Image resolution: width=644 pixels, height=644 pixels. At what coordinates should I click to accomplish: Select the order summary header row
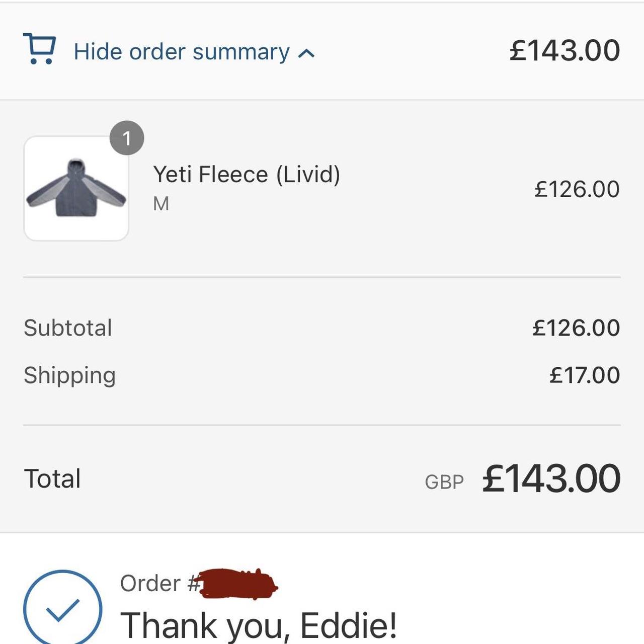point(322,50)
